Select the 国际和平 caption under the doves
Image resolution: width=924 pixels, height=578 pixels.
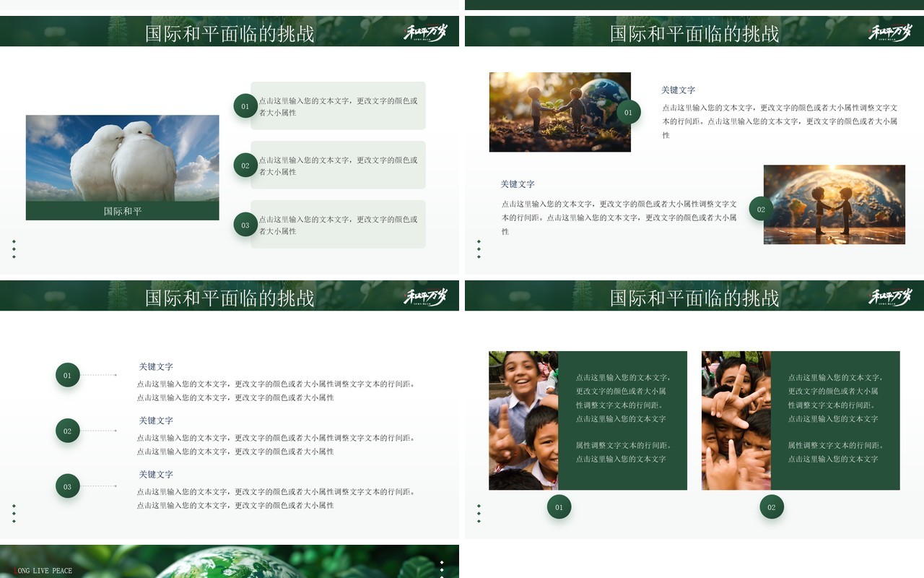[123, 212]
